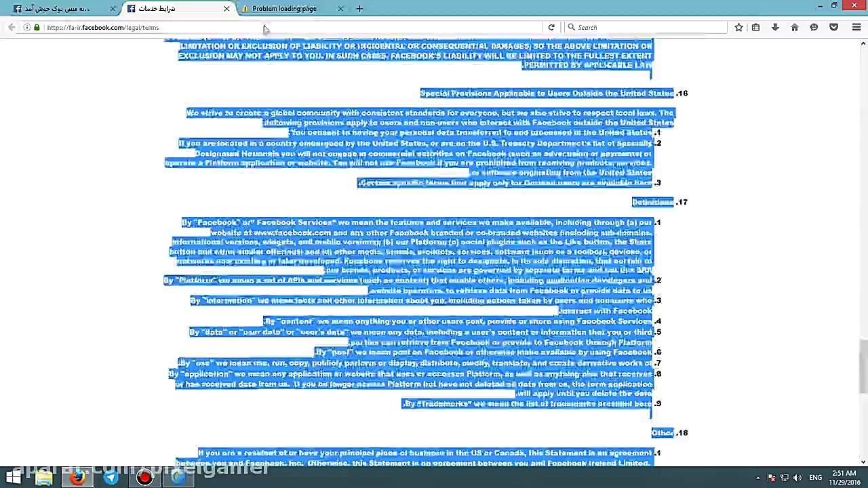This screenshot has width=868, height=488.
Task: Click the red screen recorder taskbar icon
Action: (144, 477)
